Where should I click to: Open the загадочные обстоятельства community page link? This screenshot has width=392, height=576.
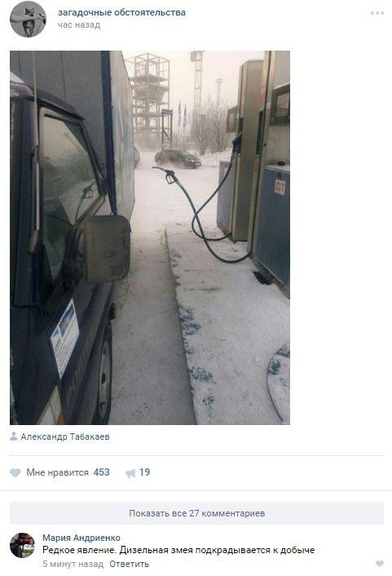click(122, 12)
